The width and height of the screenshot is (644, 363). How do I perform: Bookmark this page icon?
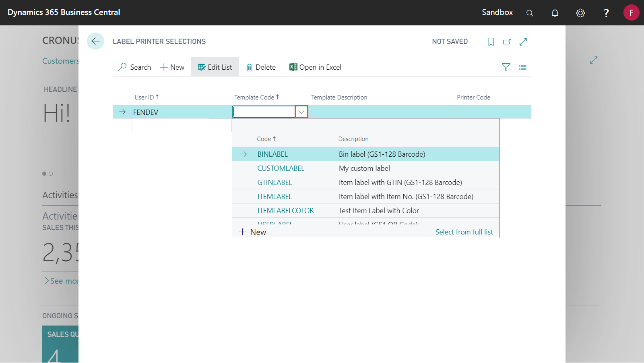[x=491, y=41]
